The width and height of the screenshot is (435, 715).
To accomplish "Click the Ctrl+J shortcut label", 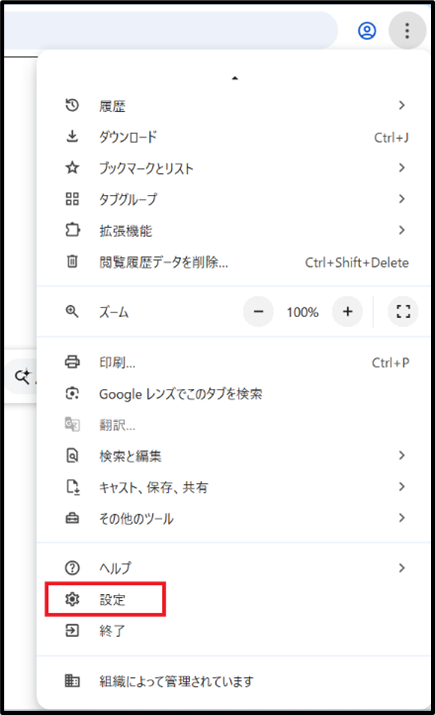I will 391,137.
